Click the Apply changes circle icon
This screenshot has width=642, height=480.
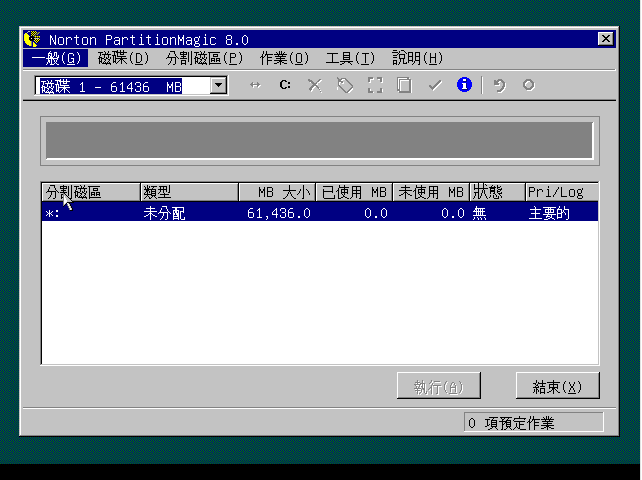click(x=529, y=85)
